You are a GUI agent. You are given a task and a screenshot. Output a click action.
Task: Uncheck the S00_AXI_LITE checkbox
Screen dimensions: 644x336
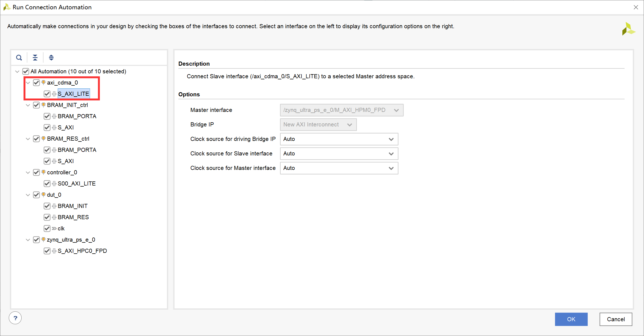coord(47,184)
